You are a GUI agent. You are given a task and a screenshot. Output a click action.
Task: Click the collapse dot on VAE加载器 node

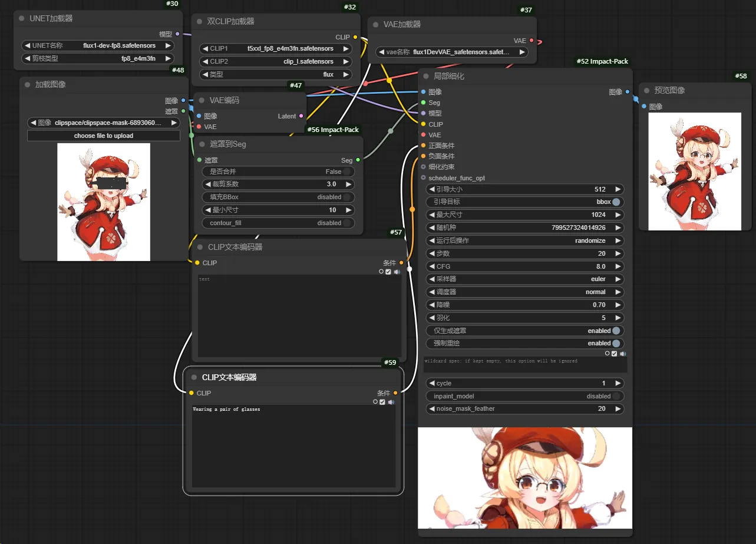(x=375, y=25)
